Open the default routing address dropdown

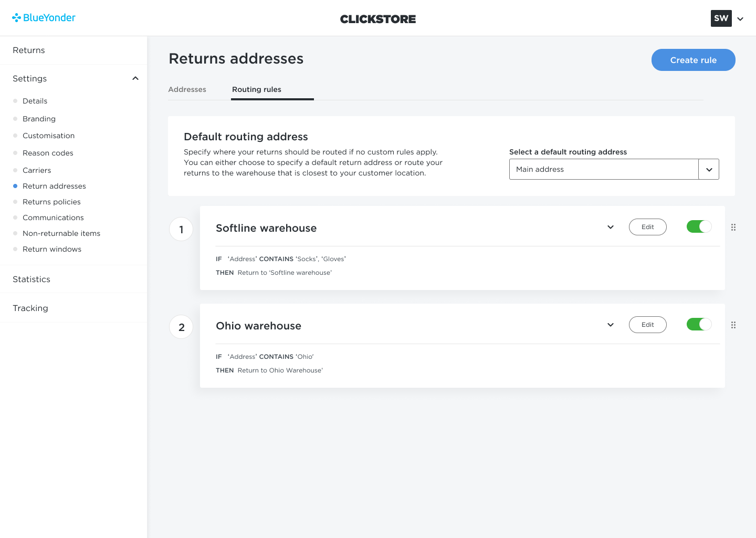pos(614,169)
